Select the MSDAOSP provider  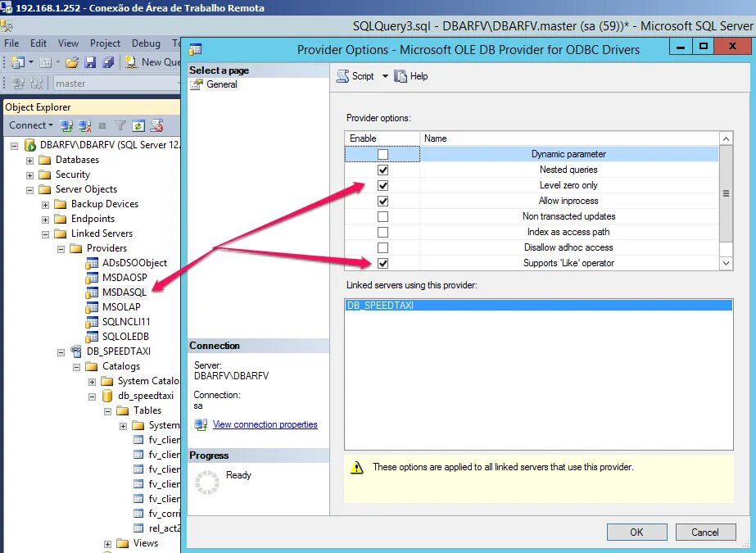pyautogui.click(x=124, y=278)
